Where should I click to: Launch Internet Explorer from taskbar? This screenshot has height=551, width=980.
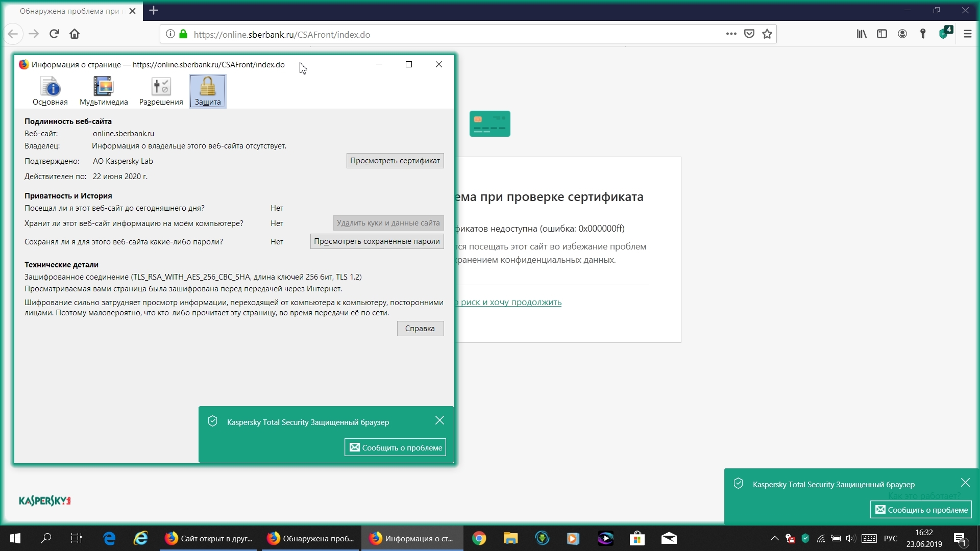tap(140, 538)
